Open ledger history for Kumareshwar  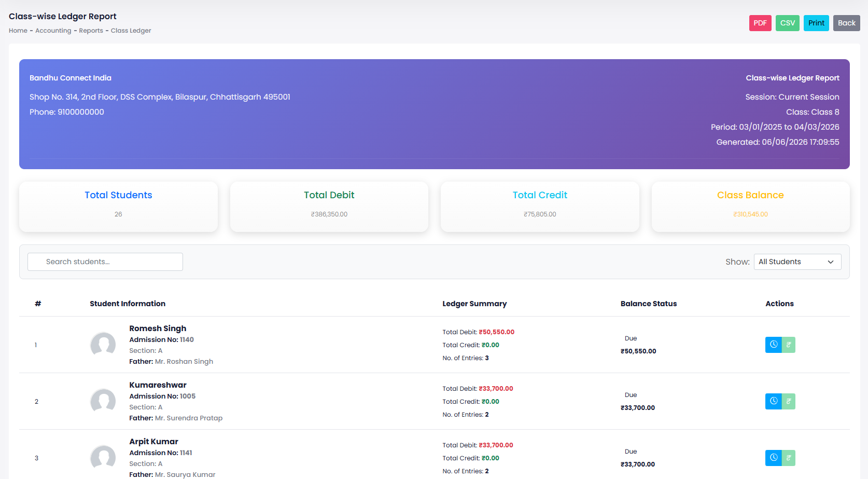click(x=773, y=401)
